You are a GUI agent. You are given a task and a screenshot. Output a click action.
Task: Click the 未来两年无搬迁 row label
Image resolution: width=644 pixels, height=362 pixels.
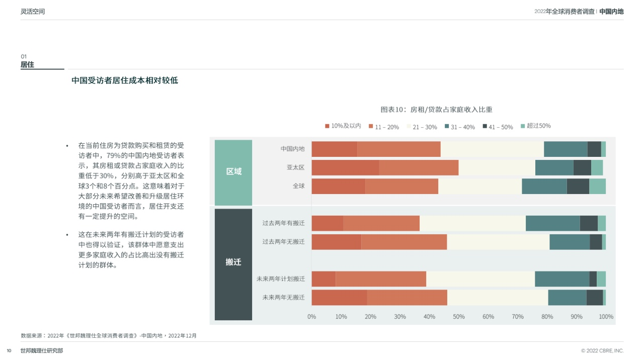pos(284,298)
